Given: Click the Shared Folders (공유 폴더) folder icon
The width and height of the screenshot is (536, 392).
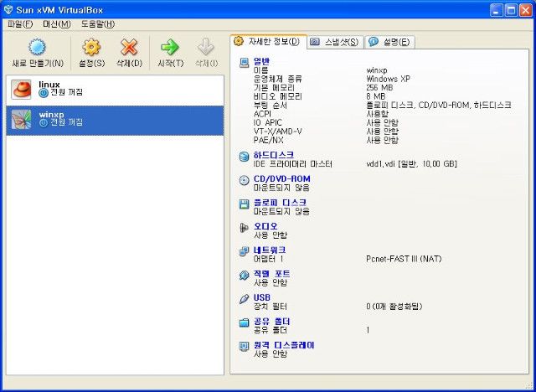Looking at the screenshot, I should point(244,322).
